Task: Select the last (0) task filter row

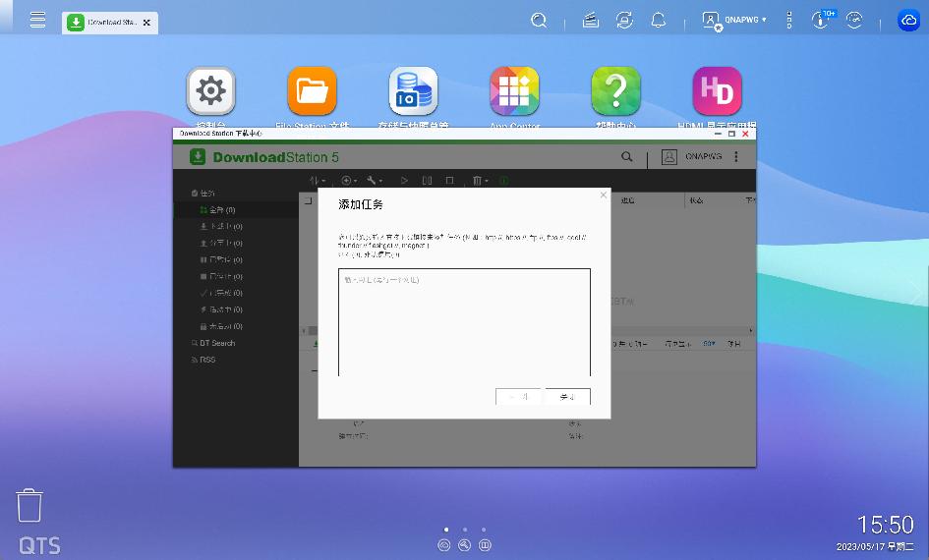Action: pyautogui.click(x=236, y=326)
